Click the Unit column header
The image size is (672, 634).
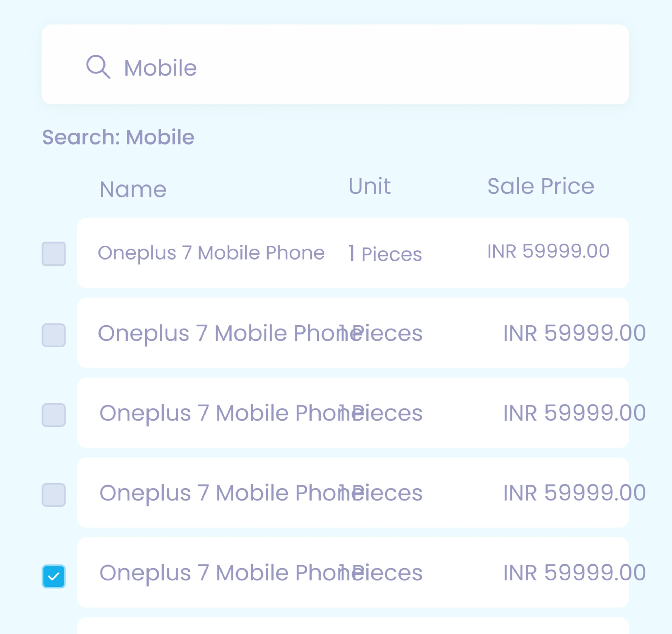tap(369, 186)
